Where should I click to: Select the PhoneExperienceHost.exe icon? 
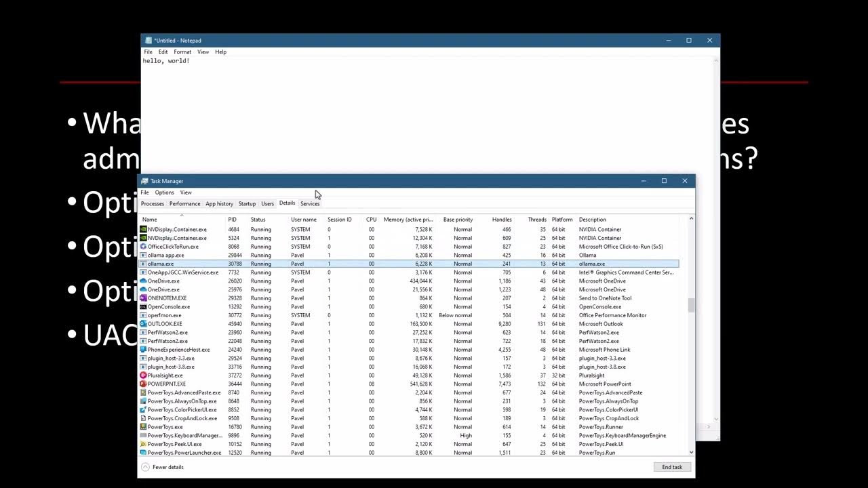(x=143, y=350)
